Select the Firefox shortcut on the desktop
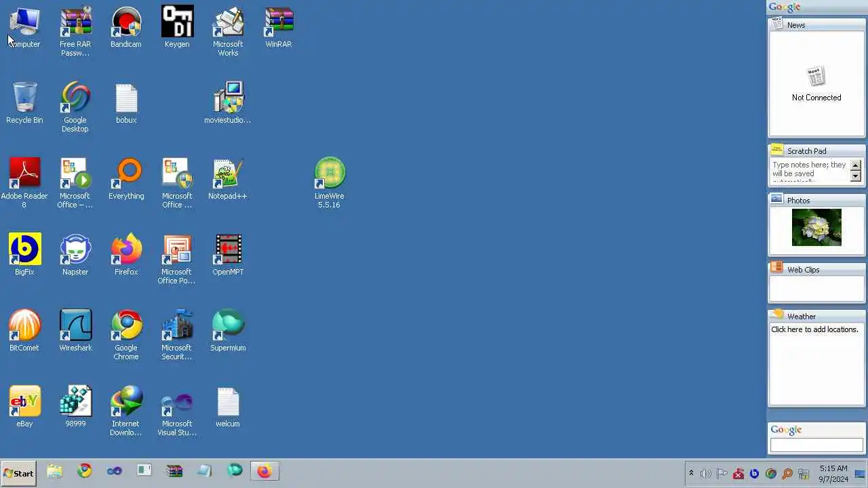 pos(126,255)
